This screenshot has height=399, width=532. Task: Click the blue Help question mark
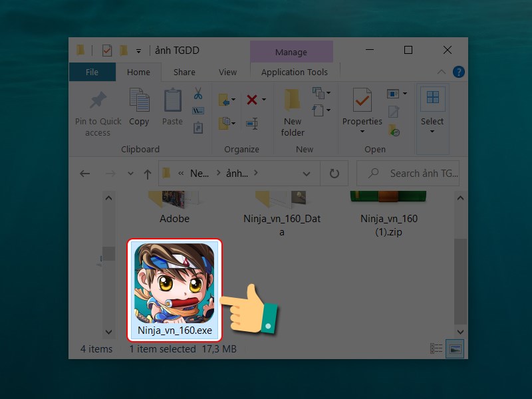coord(458,72)
